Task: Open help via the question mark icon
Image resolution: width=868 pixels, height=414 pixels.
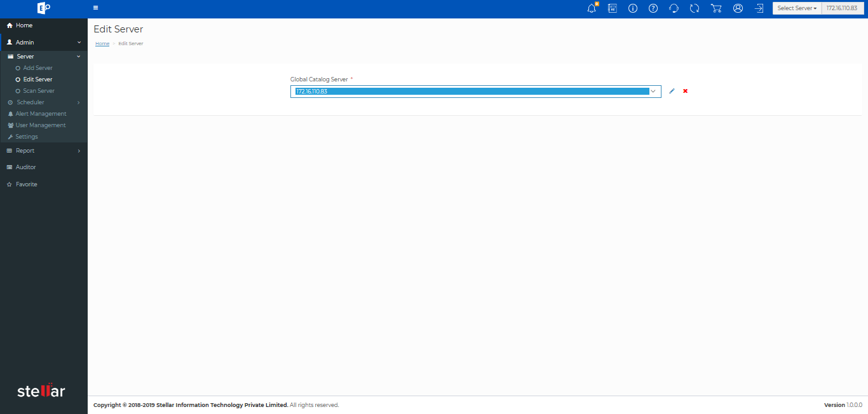Action: click(x=653, y=8)
